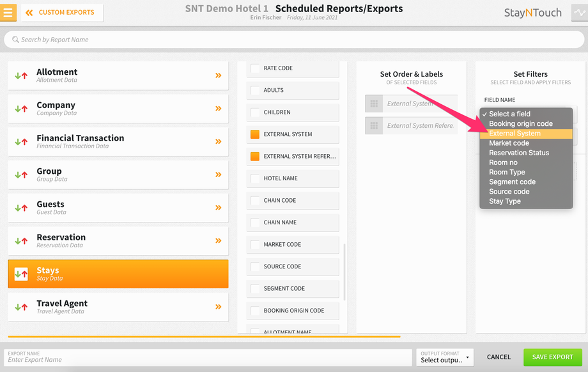
Task: Expand the Reservation category chevrons
Action: [x=218, y=240]
